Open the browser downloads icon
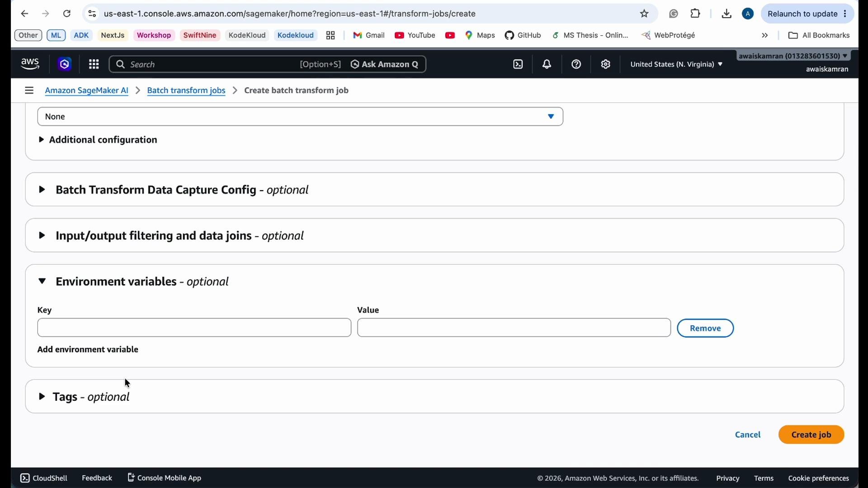868x488 pixels. click(727, 14)
